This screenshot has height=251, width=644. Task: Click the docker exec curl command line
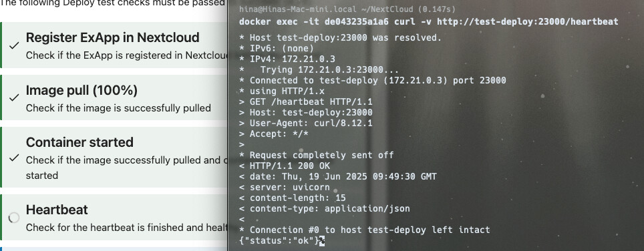click(x=428, y=21)
